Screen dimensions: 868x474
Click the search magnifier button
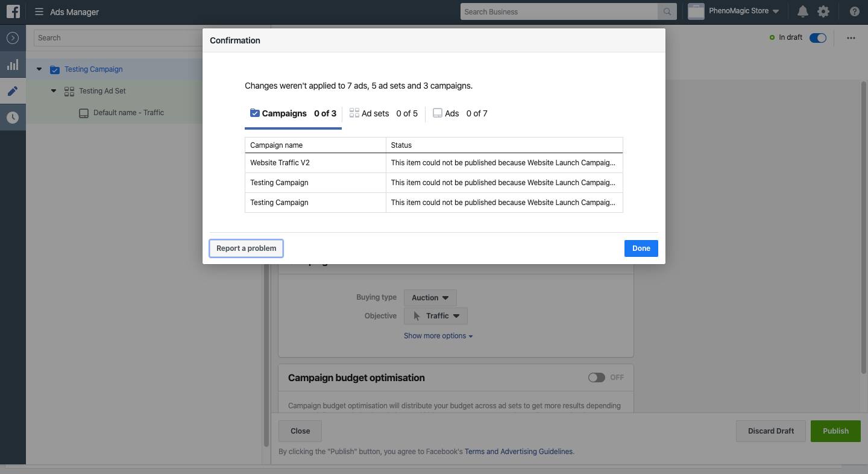click(667, 11)
